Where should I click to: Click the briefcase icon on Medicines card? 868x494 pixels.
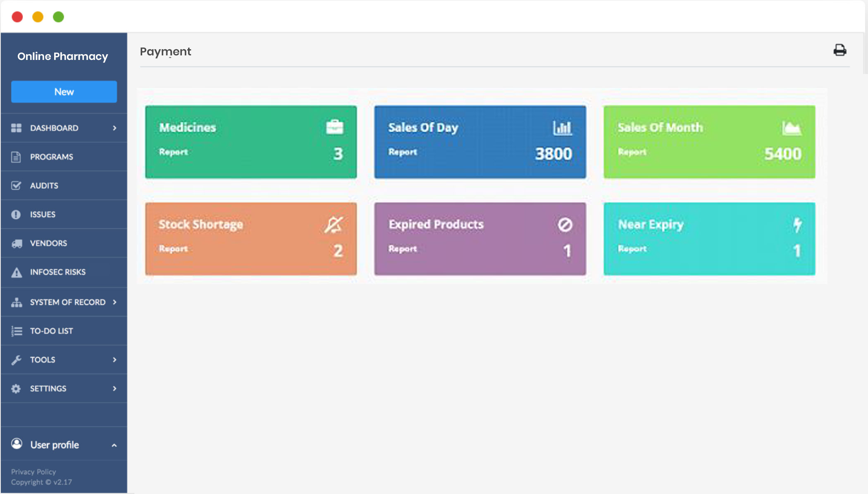point(334,127)
